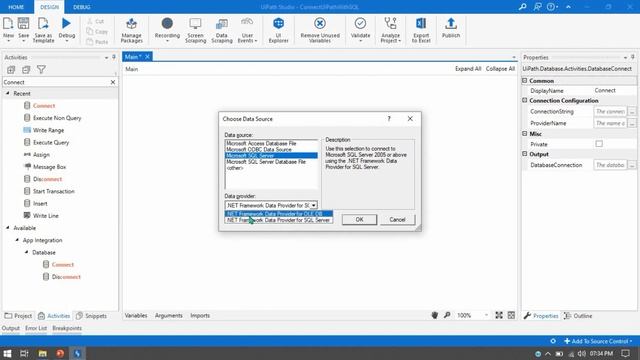Select Provider for OLE DB option
The height and width of the screenshot is (360, 640).
[279, 213]
